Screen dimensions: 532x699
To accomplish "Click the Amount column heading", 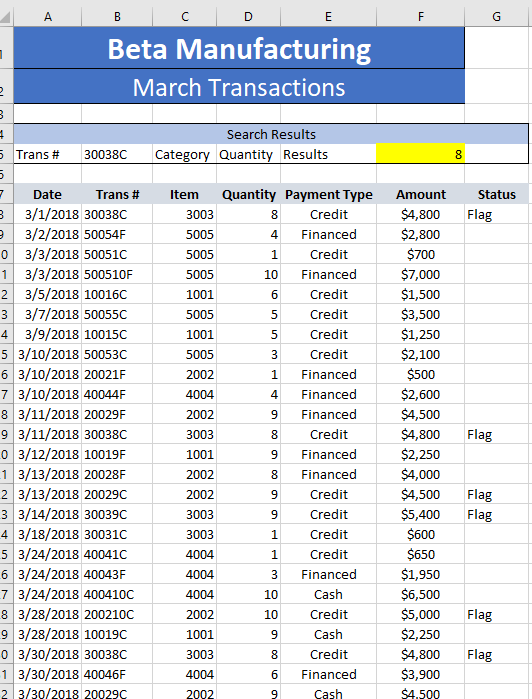I will 421,194.
